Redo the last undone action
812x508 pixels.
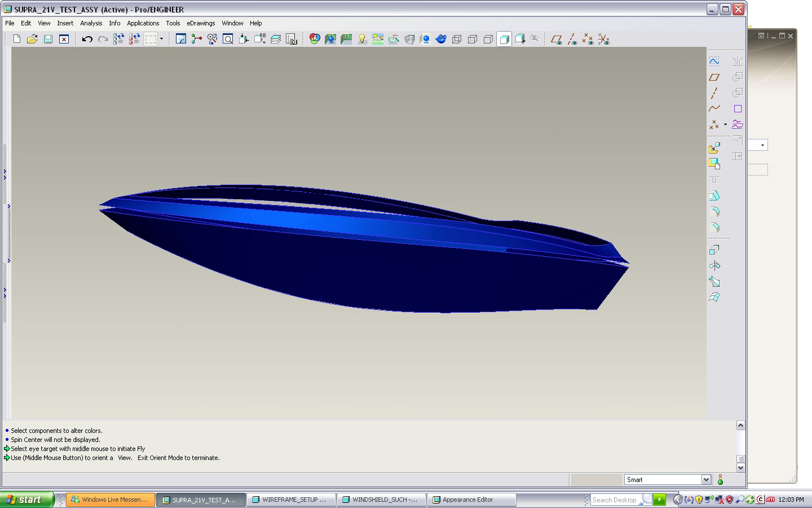pos(103,39)
